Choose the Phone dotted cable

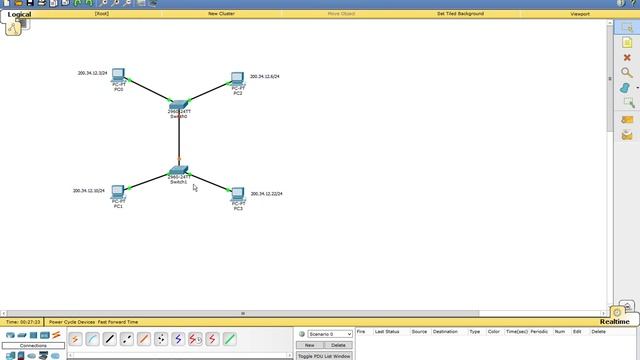pyautogui.click(x=161, y=339)
